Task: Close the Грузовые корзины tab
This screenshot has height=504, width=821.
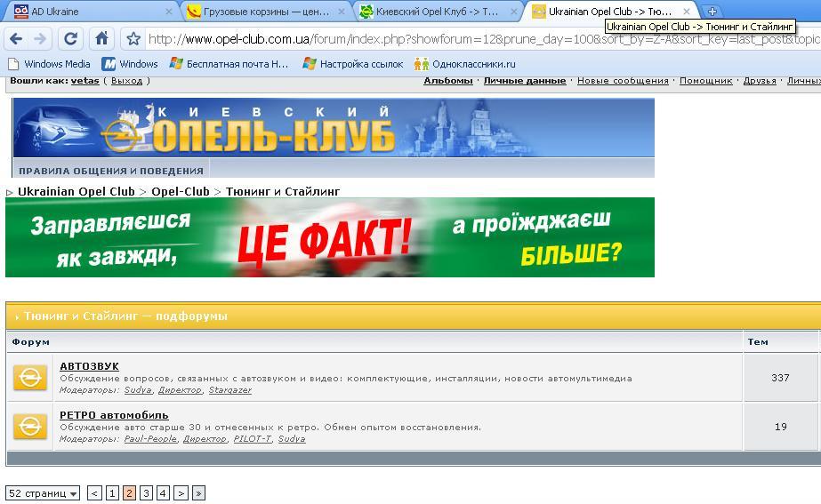Action: coord(342,11)
